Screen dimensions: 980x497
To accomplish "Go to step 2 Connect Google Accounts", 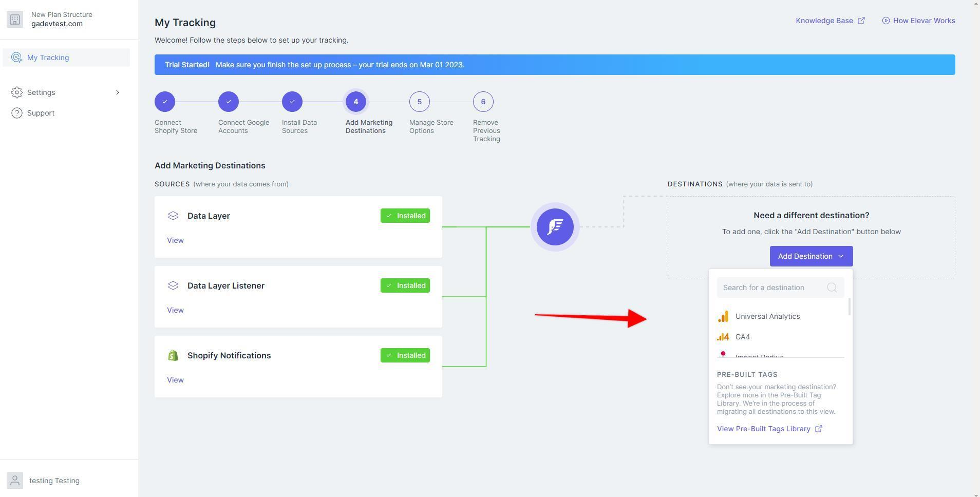I will coord(229,102).
